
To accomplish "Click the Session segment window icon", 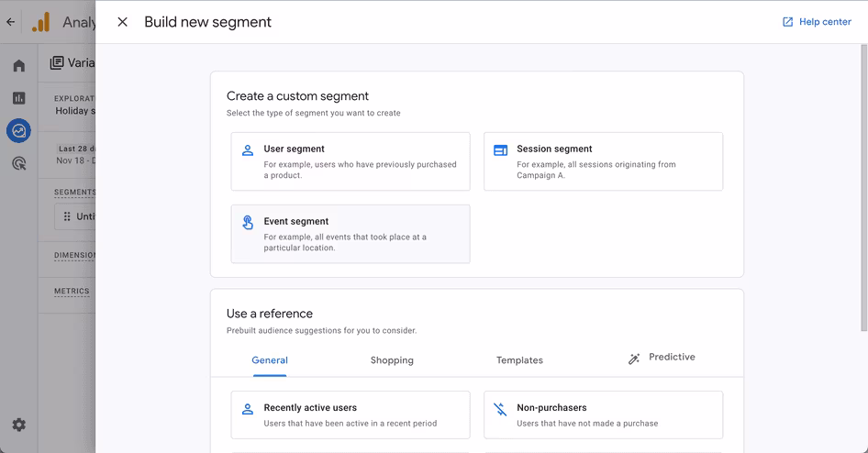I will [x=500, y=150].
